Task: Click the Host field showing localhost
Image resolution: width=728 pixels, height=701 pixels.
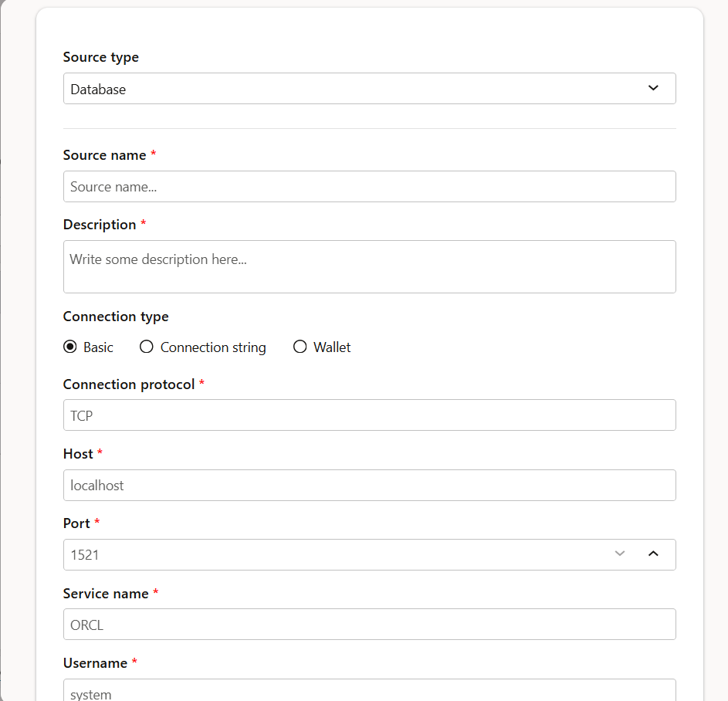Action: pyautogui.click(x=369, y=486)
